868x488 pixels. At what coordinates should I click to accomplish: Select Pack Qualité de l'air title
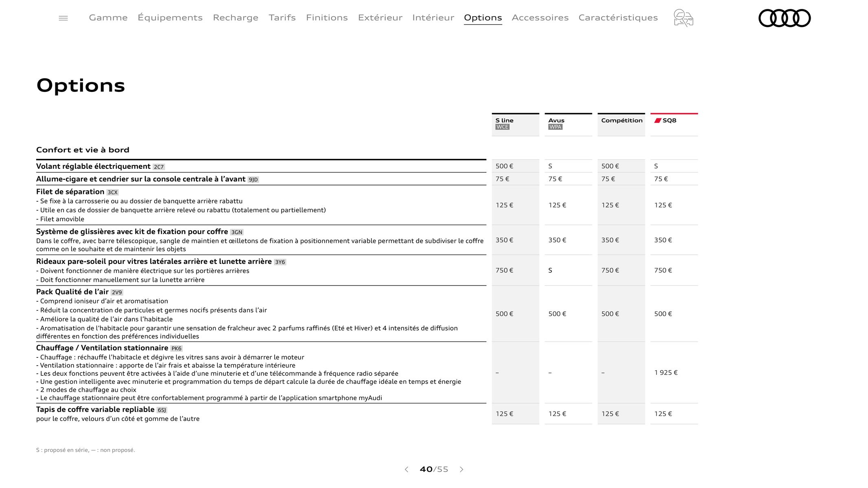(x=72, y=292)
